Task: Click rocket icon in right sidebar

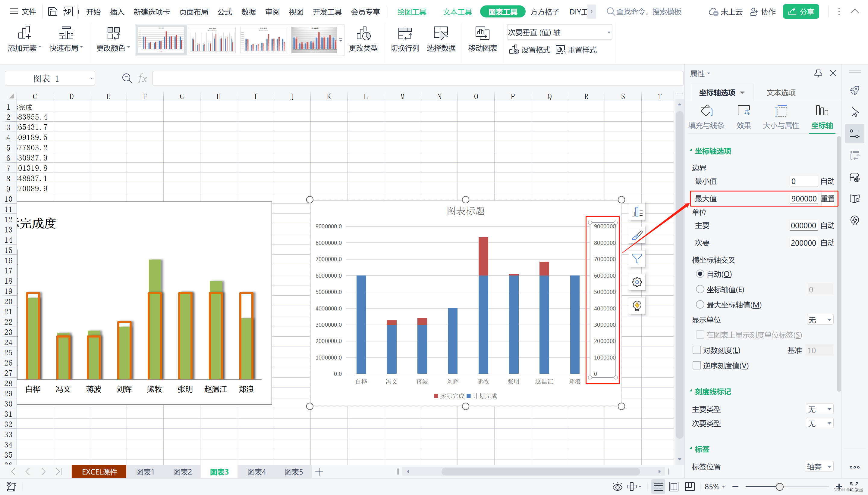Action: click(854, 90)
